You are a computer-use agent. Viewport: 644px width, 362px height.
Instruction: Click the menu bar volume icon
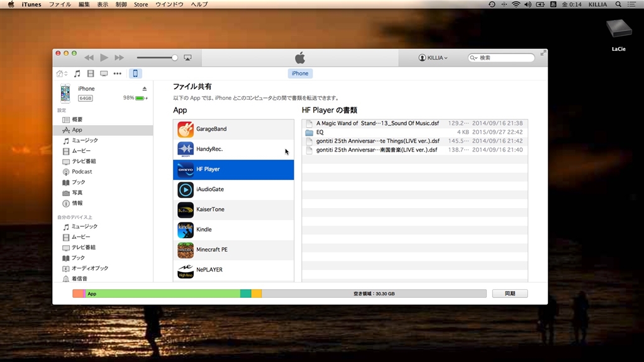coord(528,4)
